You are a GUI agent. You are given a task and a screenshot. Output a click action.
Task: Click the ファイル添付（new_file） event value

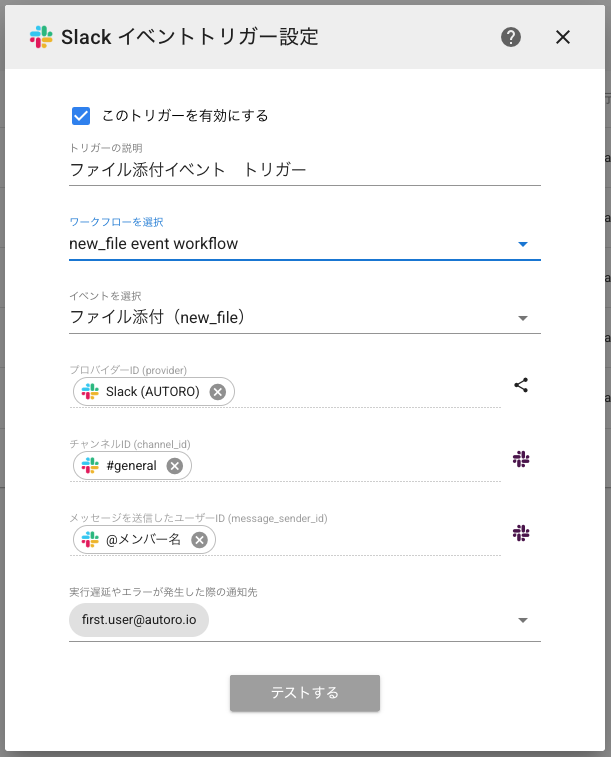(157, 318)
